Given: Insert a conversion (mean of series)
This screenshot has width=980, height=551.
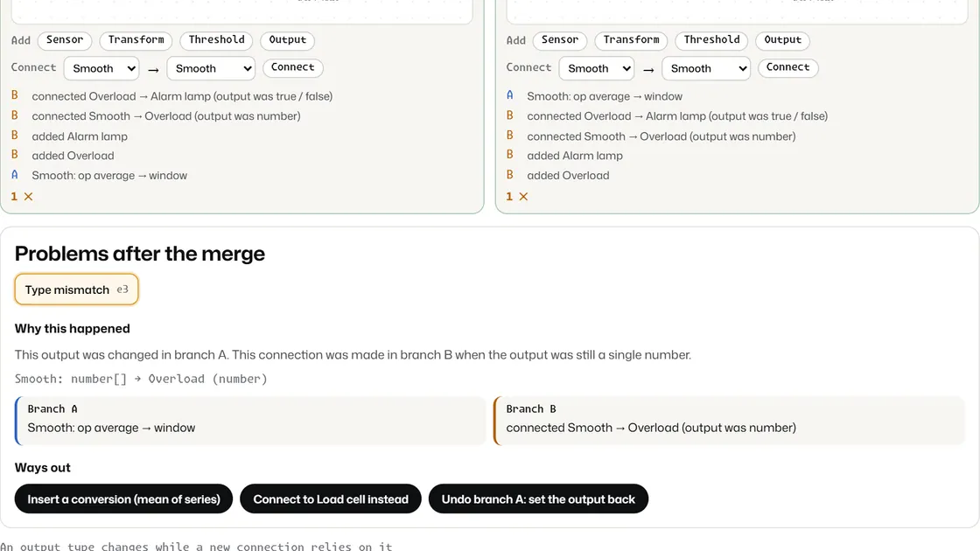Looking at the screenshot, I should coord(123,499).
